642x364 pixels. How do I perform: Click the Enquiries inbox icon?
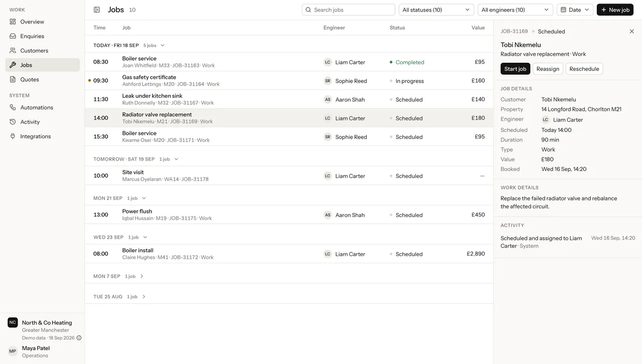tap(13, 36)
